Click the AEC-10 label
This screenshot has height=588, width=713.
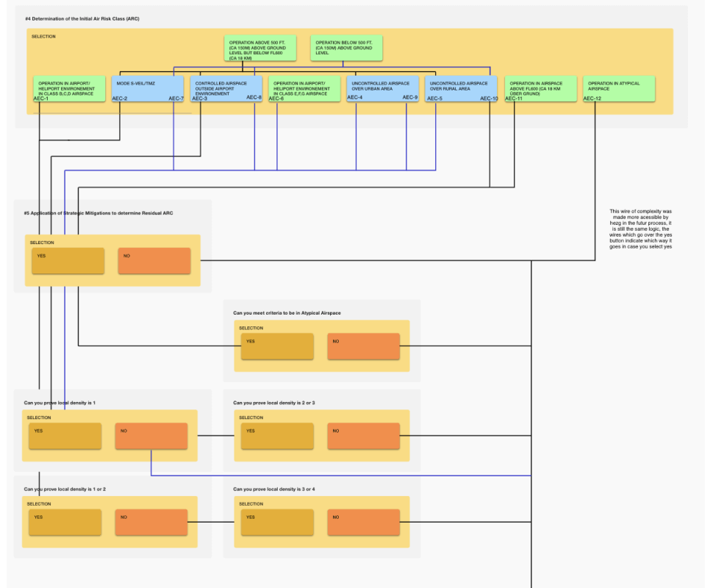point(489,98)
